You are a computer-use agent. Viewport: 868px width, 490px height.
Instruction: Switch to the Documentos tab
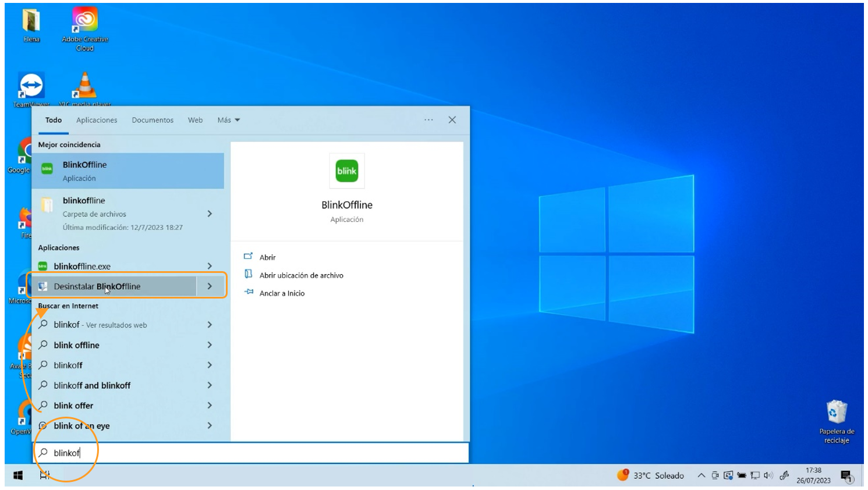tap(153, 120)
